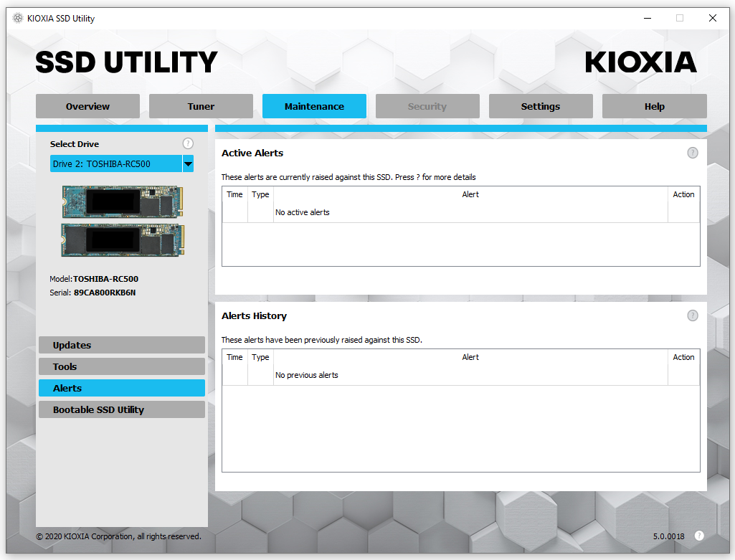The height and width of the screenshot is (560, 735).
Task: Minimize the KIOXIA SSD Utility window
Action: pos(648,18)
